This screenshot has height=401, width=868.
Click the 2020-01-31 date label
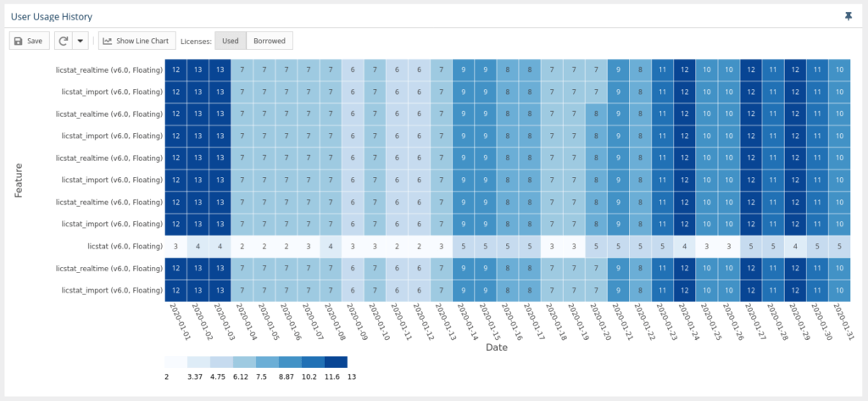[x=844, y=320]
